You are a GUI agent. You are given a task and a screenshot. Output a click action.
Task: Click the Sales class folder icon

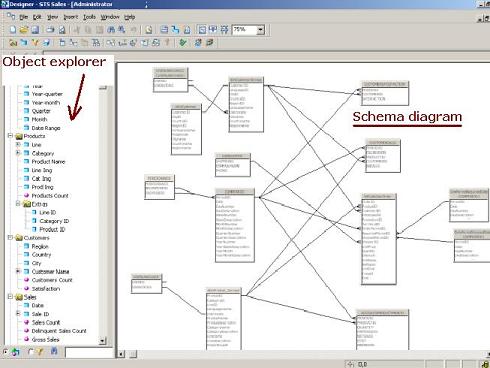click(x=19, y=297)
